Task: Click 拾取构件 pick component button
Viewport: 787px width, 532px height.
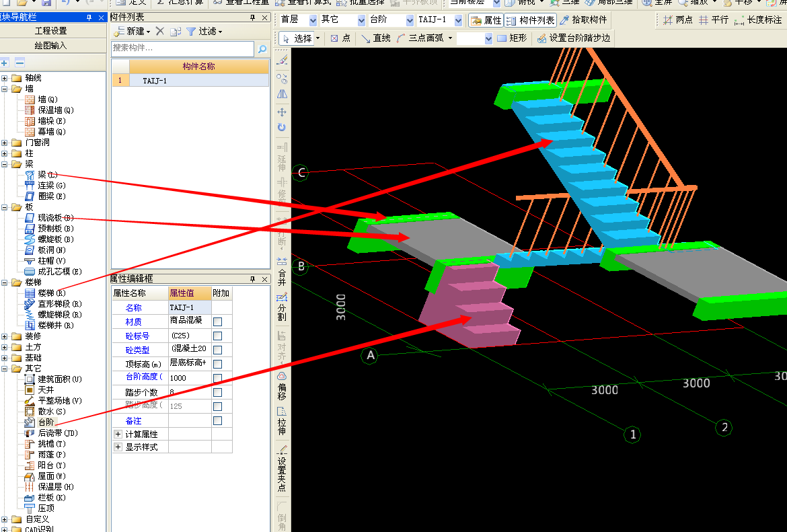Action: (x=583, y=20)
